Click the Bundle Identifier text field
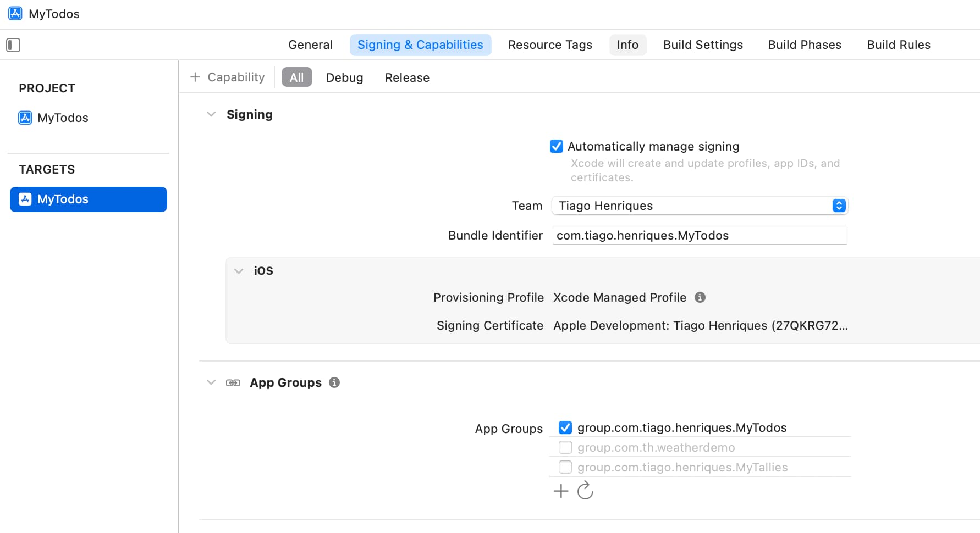980x533 pixels. (x=700, y=235)
